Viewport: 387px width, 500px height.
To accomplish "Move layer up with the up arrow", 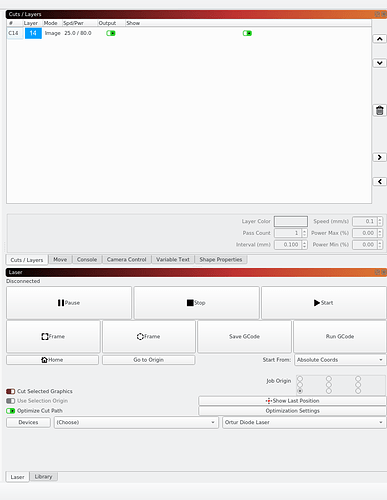I will [x=379, y=39].
